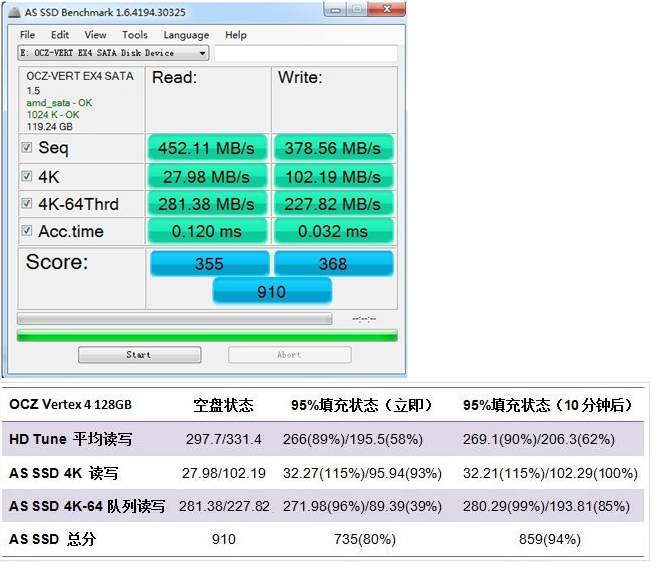Click the 32.21(115%)/102.29(100%) table cell

tap(550, 473)
